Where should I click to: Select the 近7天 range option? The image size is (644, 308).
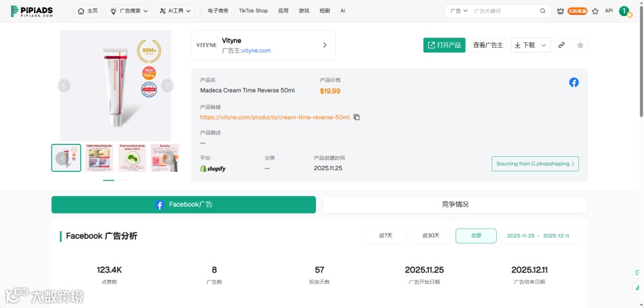click(x=386, y=236)
